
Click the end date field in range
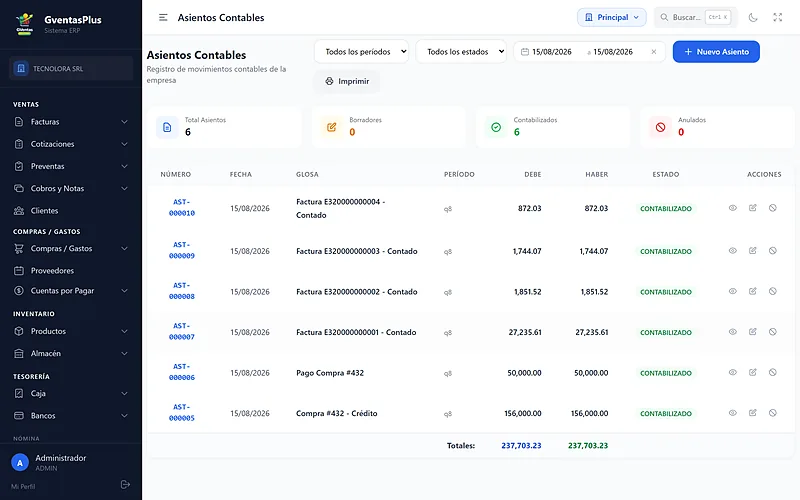click(x=613, y=52)
